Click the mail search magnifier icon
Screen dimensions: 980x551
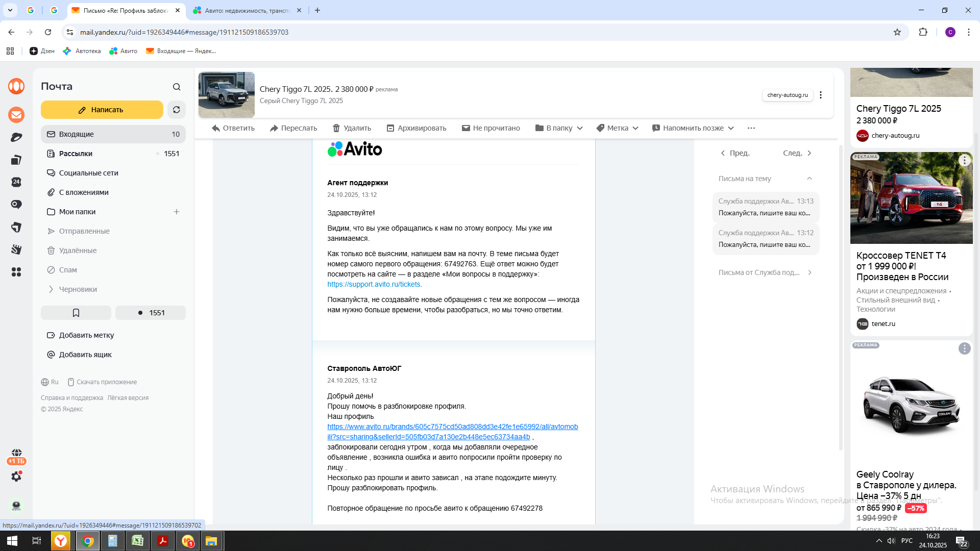(x=177, y=87)
